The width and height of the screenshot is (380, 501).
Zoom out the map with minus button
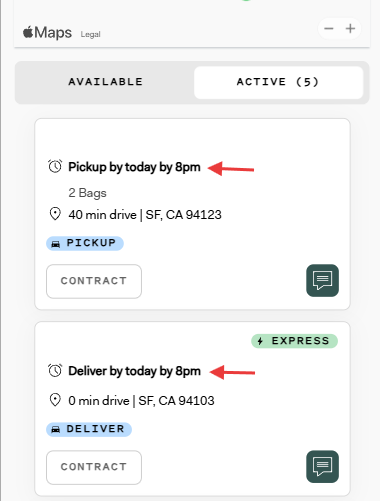[329, 29]
